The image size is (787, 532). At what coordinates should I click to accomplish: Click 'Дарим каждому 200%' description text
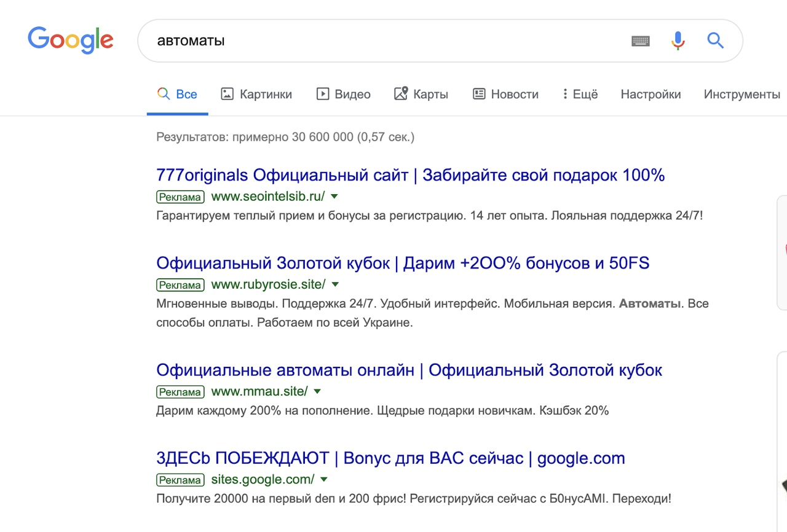382,410
